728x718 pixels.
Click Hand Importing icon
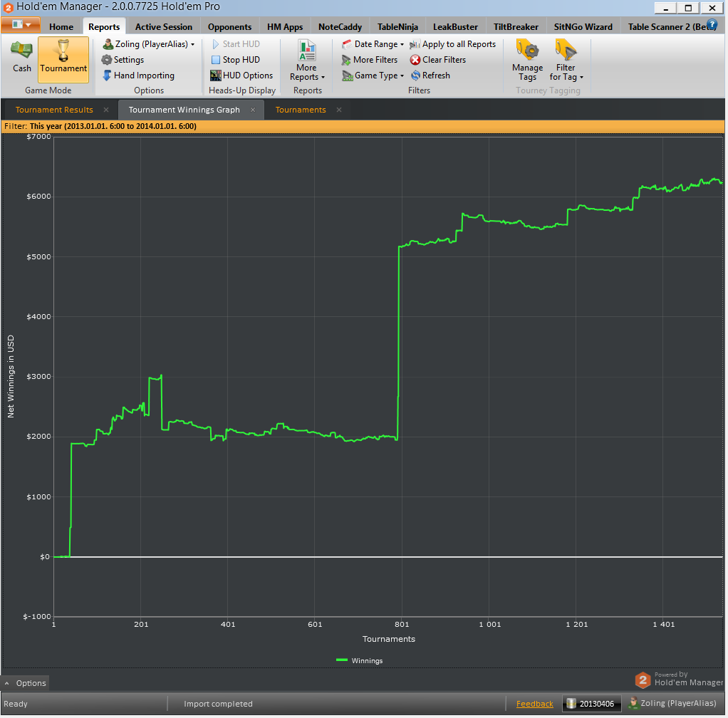click(107, 76)
